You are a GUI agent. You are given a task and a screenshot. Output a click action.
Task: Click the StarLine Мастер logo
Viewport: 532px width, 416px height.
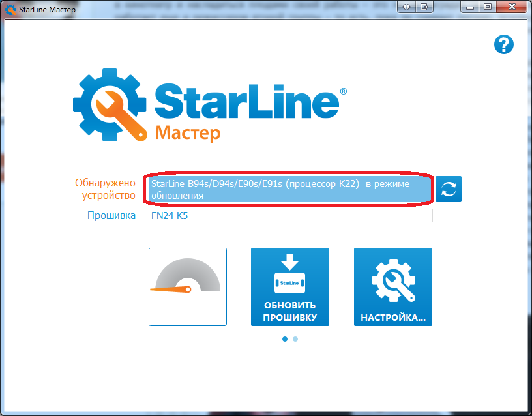210,105
